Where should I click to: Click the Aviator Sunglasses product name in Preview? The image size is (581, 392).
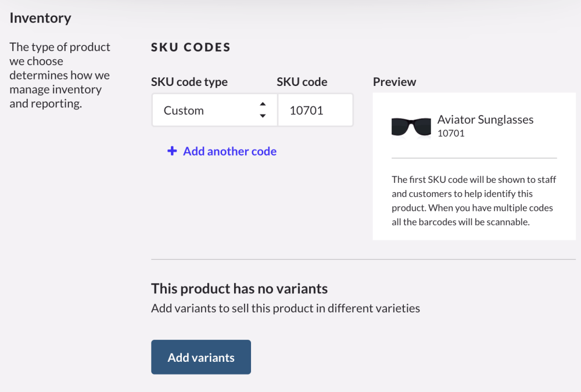point(485,120)
